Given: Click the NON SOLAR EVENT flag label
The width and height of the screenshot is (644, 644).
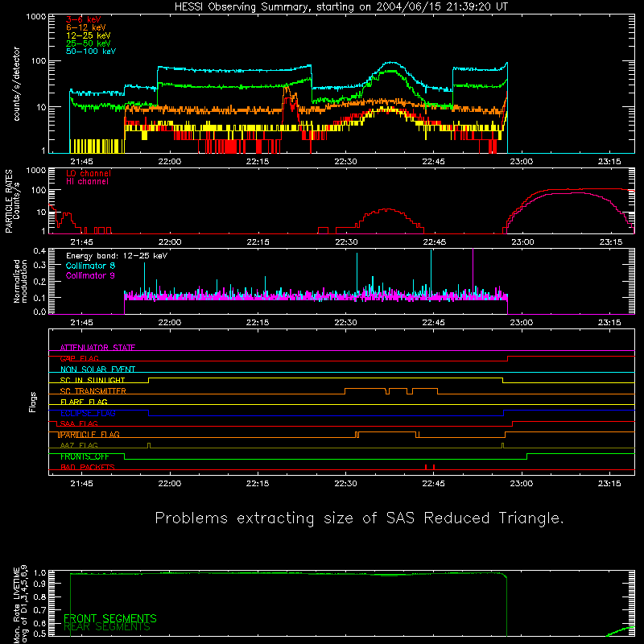Looking at the screenshot, I should pos(97,369).
